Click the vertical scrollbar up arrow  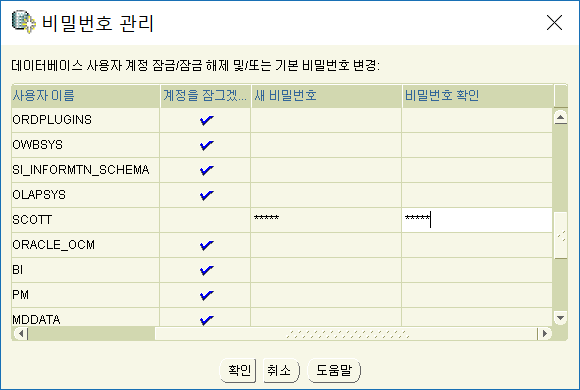click(560, 117)
